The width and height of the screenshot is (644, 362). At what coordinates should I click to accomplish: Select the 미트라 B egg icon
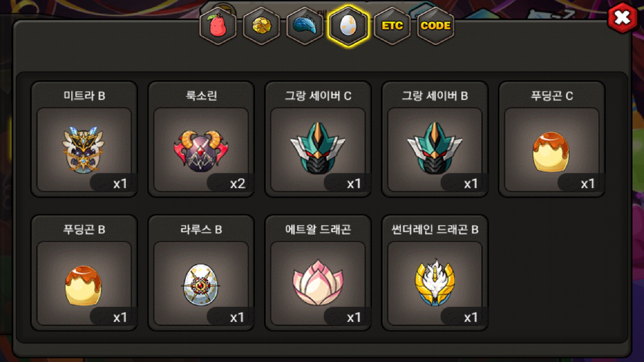pos(84,149)
